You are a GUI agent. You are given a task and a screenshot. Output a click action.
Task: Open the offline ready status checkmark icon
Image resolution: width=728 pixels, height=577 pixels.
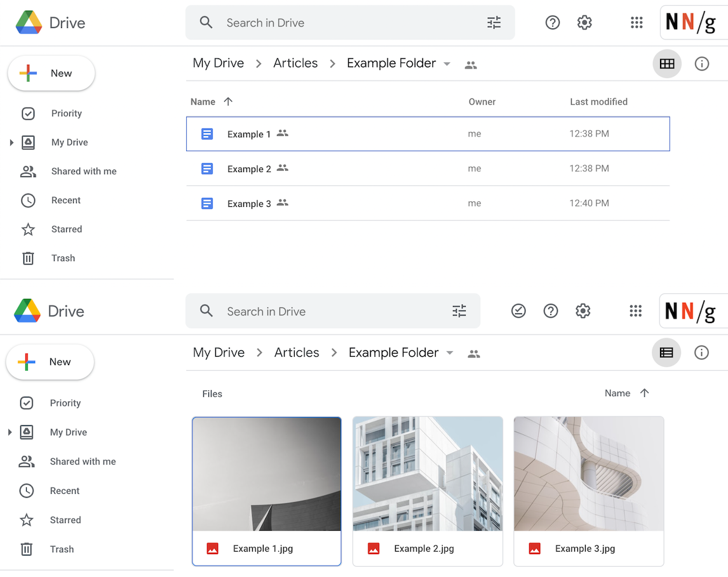[518, 311]
